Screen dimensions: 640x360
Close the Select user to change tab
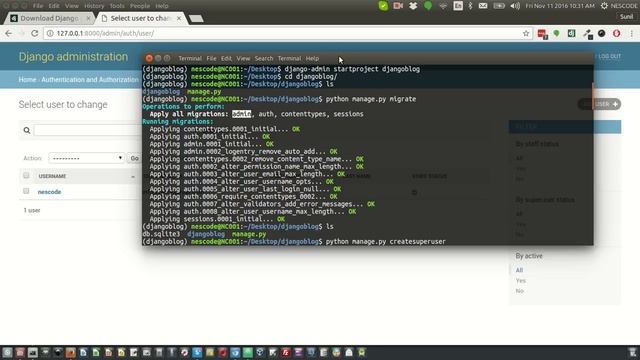pos(179,18)
